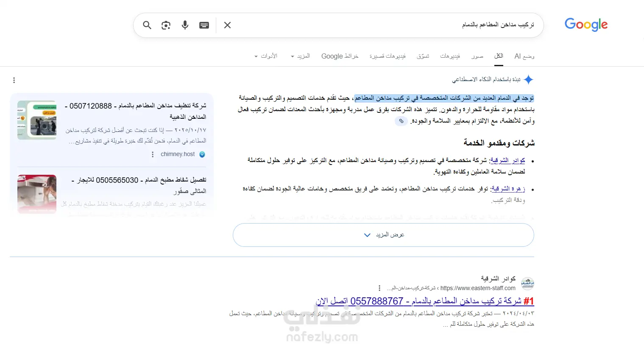The width and height of the screenshot is (644, 344).
Task: Open the زهرة الشرقية link in AI list
Action: click(x=508, y=189)
